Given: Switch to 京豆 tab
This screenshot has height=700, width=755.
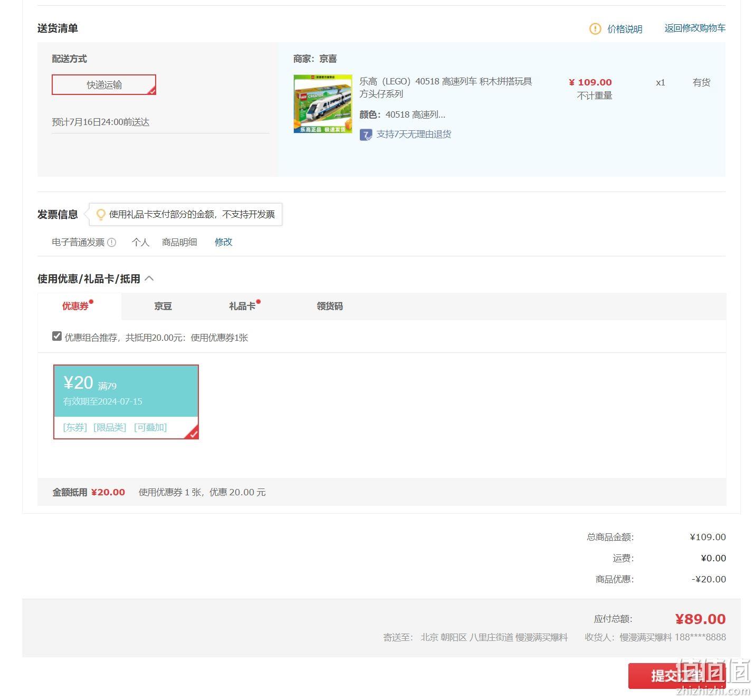Looking at the screenshot, I should pos(163,306).
